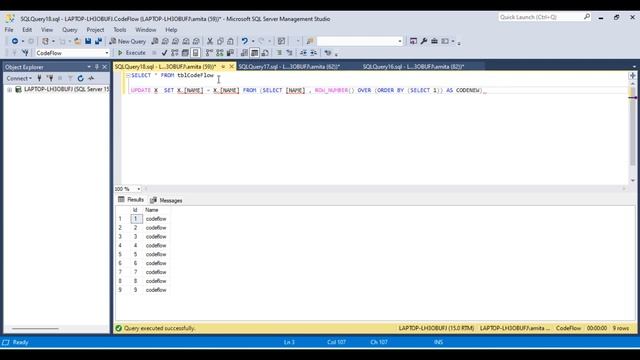Click the Refresh icon in Object Explorer
Viewport: 640px width, 360px height.
coord(80,78)
